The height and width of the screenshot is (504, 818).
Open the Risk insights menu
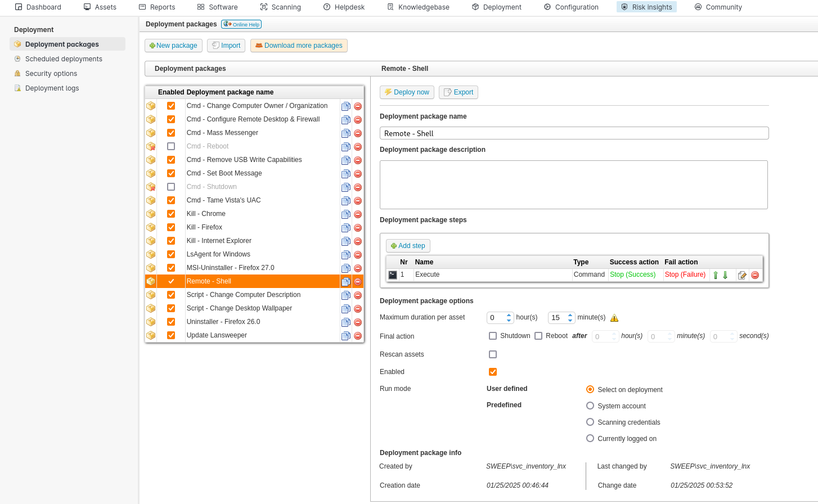click(x=646, y=7)
